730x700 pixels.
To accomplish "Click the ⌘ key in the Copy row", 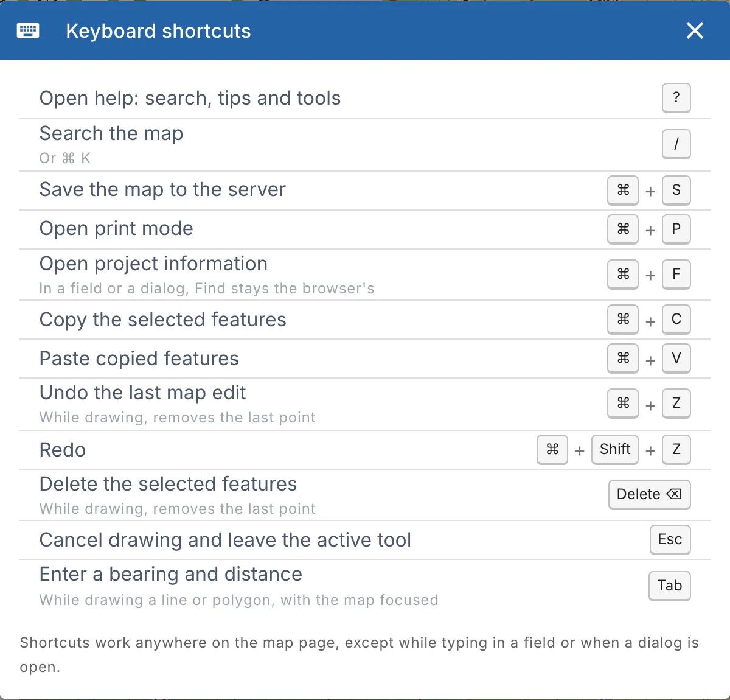I will click(623, 319).
